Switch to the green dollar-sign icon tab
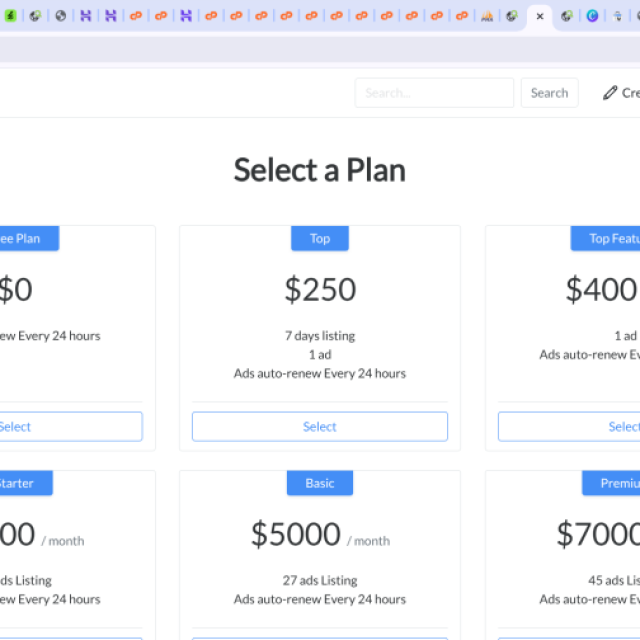The height and width of the screenshot is (640, 640). 11,16
